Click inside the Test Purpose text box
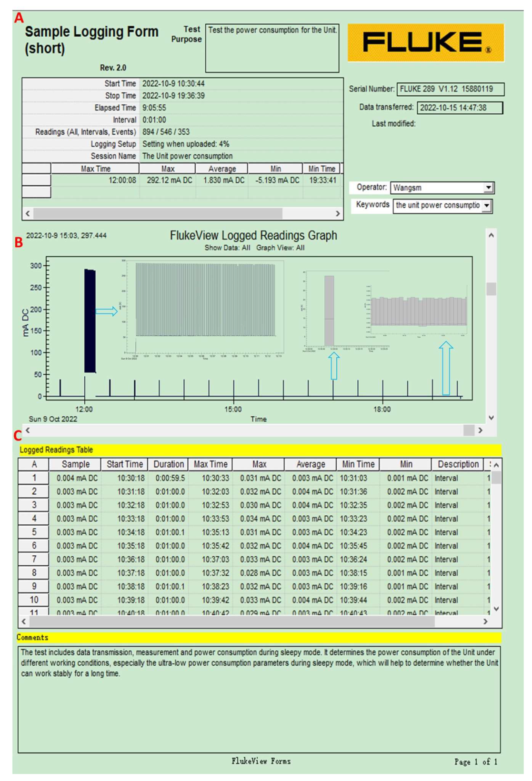Image resolution: width=532 pixels, height=781 pixels. click(272, 49)
